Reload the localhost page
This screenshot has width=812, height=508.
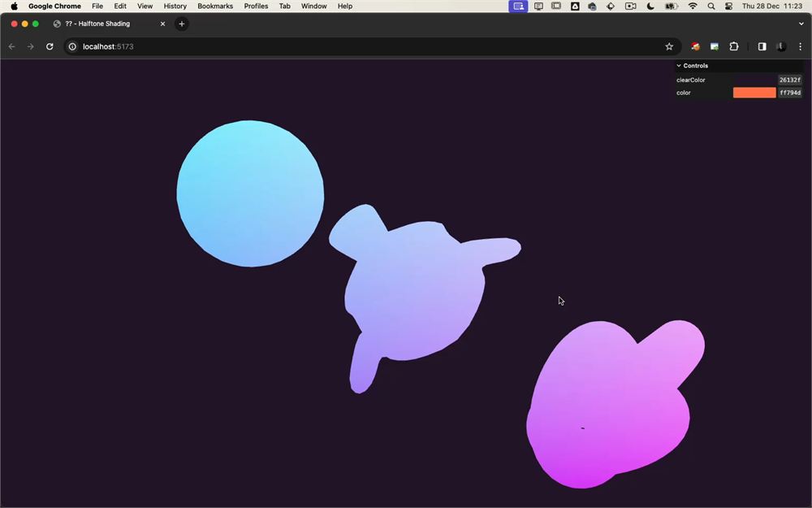coord(50,46)
